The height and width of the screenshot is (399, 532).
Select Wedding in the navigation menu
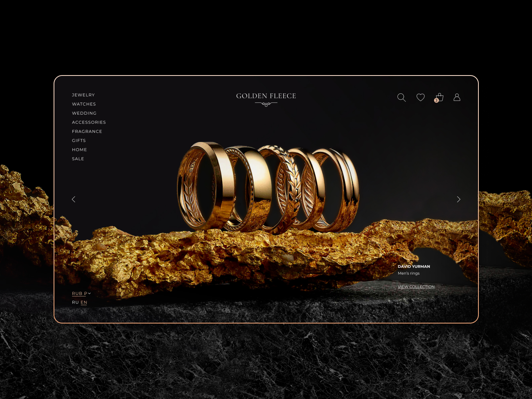84,113
